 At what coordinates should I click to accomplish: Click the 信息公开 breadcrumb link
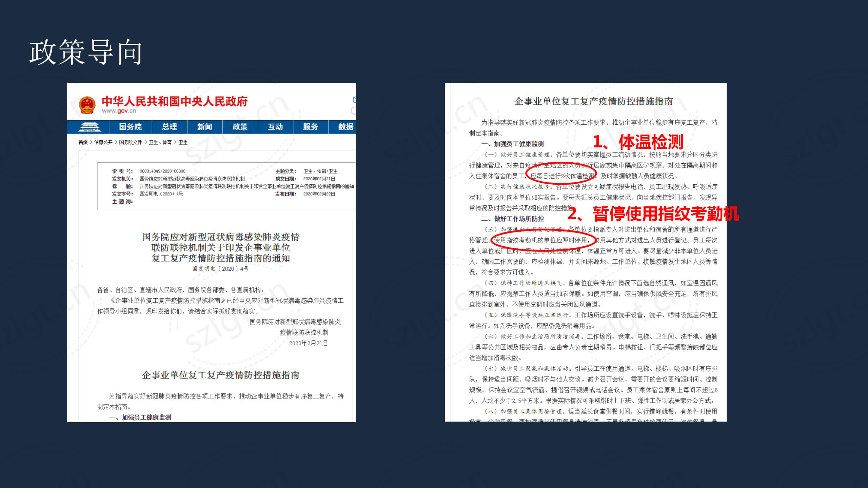[103, 142]
